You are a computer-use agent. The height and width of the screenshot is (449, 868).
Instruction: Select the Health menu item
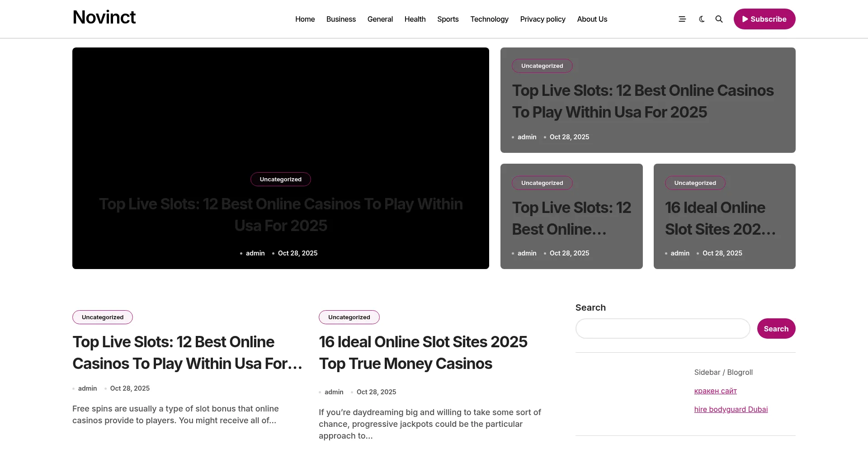point(415,19)
